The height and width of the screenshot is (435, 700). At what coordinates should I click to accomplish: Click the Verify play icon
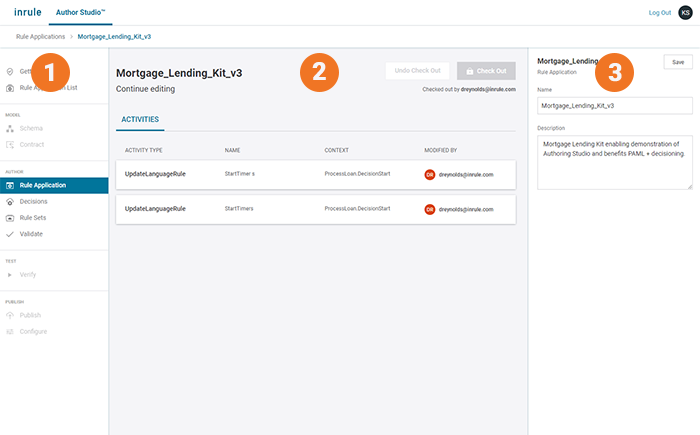[x=10, y=274]
